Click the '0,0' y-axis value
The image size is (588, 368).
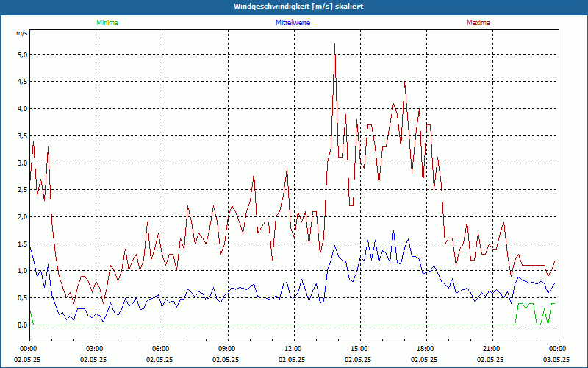23,325
